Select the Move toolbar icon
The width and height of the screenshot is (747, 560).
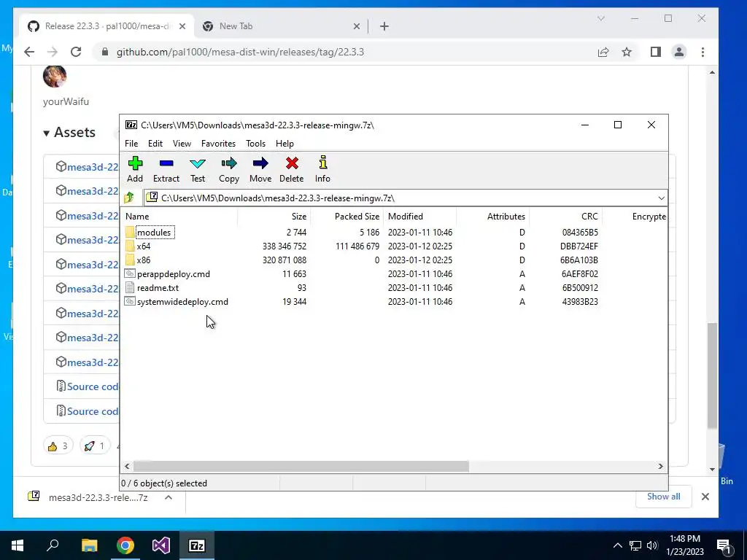[x=260, y=169]
